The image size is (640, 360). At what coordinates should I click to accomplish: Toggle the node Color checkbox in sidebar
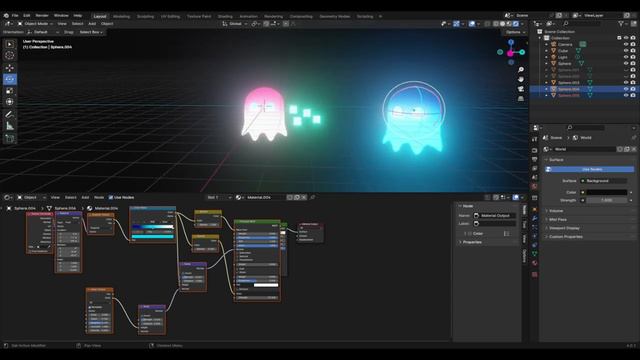tap(470, 233)
